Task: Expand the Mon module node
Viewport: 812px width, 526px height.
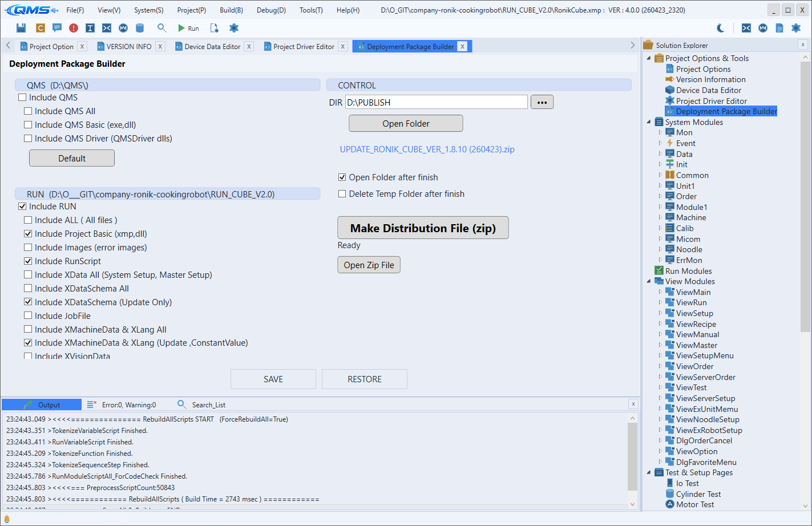Action: pos(660,132)
